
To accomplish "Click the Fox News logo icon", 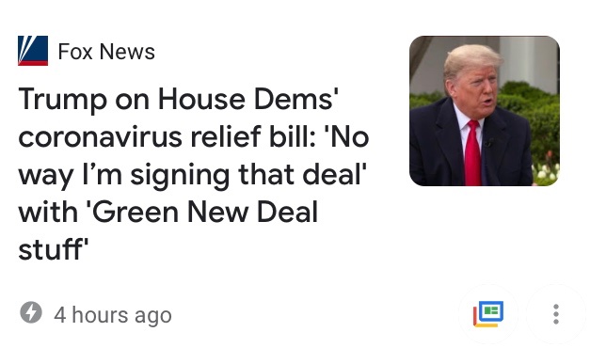I will click(x=33, y=51).
